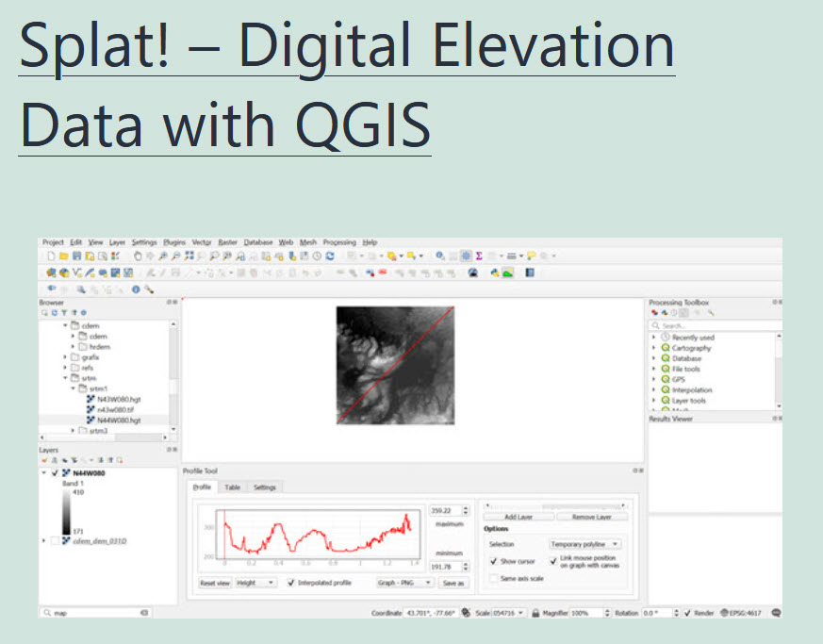Click the Zoom Full extent icon
This screenshot has width=823, height=644.
189,256
